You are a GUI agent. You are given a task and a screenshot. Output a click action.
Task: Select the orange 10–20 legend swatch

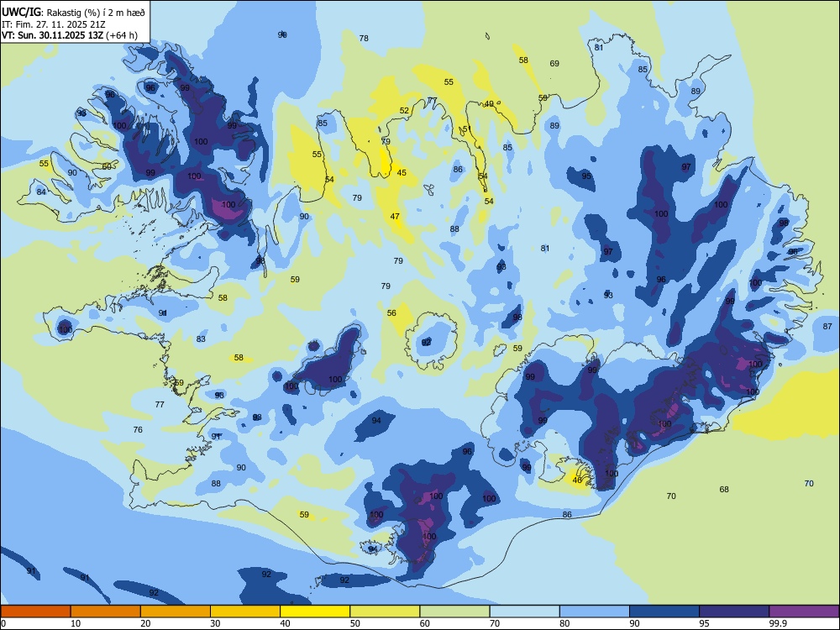[106, 612]
